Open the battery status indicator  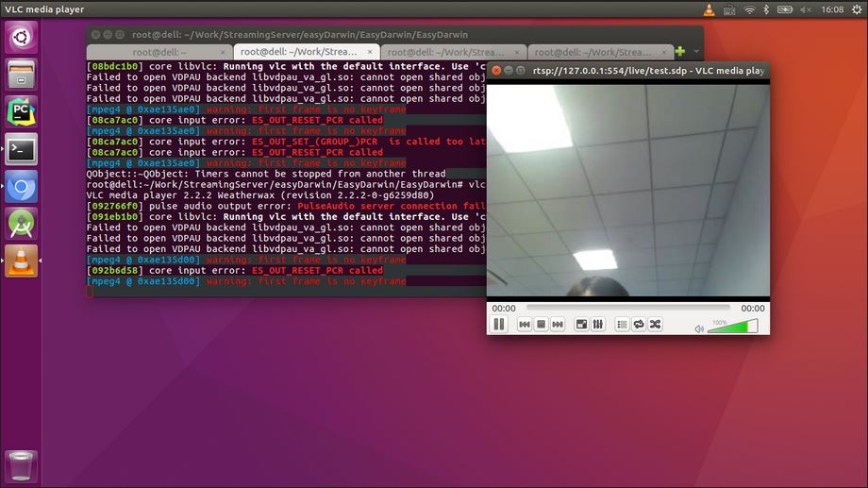click(x=785, y=9)
